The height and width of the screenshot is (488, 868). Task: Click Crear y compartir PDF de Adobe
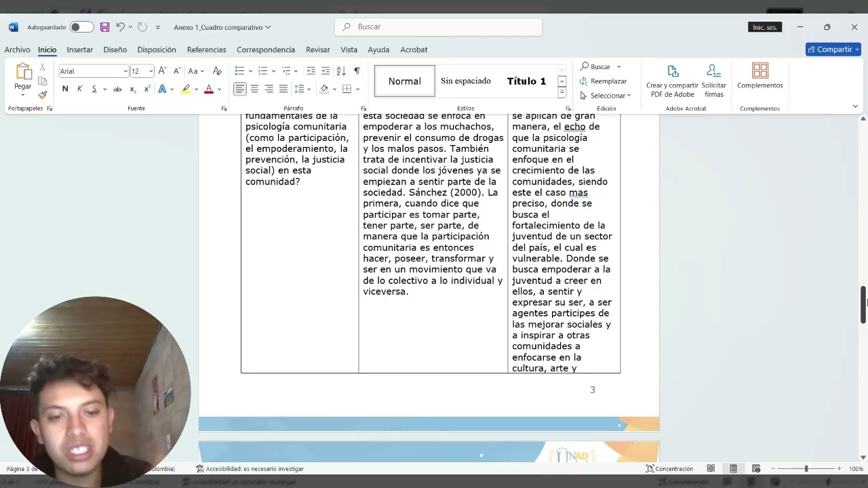pos(672,81)
